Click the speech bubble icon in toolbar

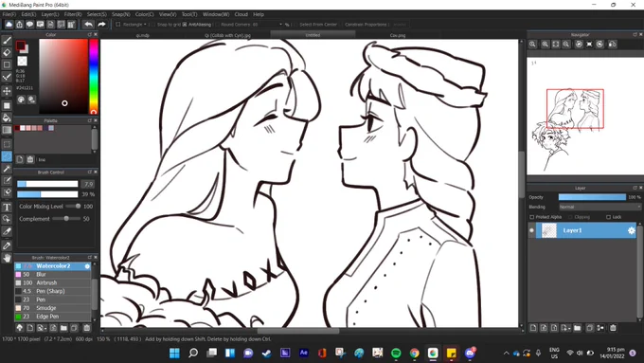click(x=29, y=25)
